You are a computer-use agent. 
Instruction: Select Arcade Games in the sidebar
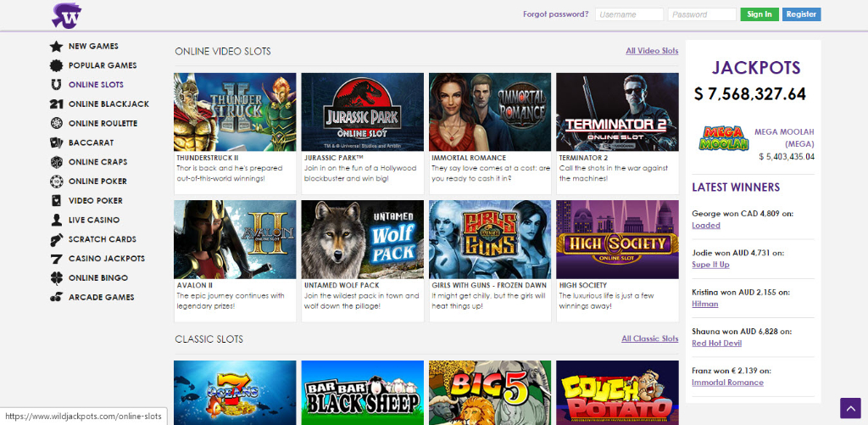tap(102, 298)
